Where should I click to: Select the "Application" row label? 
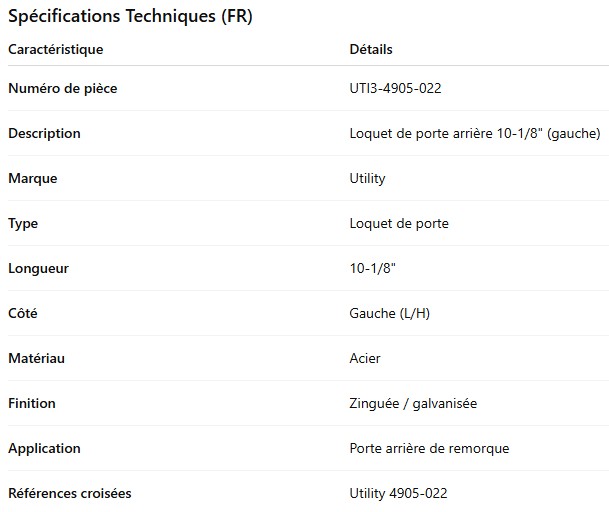(44, 448)
